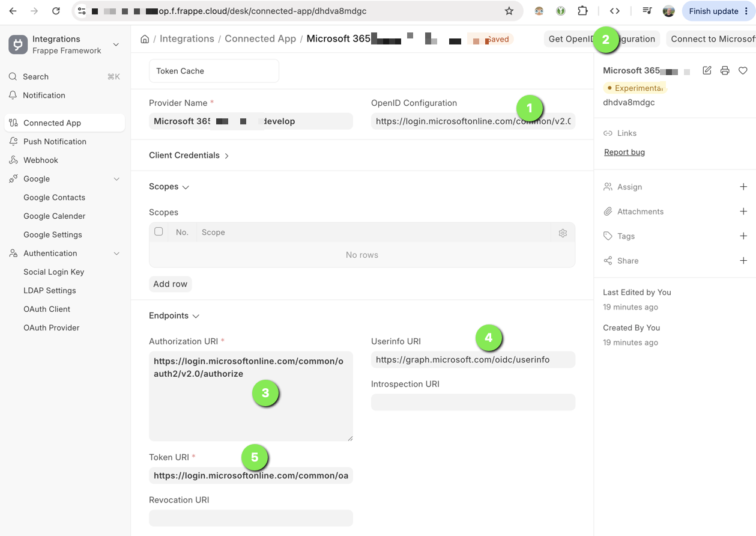Image resolution: width=756 pixels, height=536 pixels.
Task: Open Social Login Key in the sidebar
Action: coord(53,272)
